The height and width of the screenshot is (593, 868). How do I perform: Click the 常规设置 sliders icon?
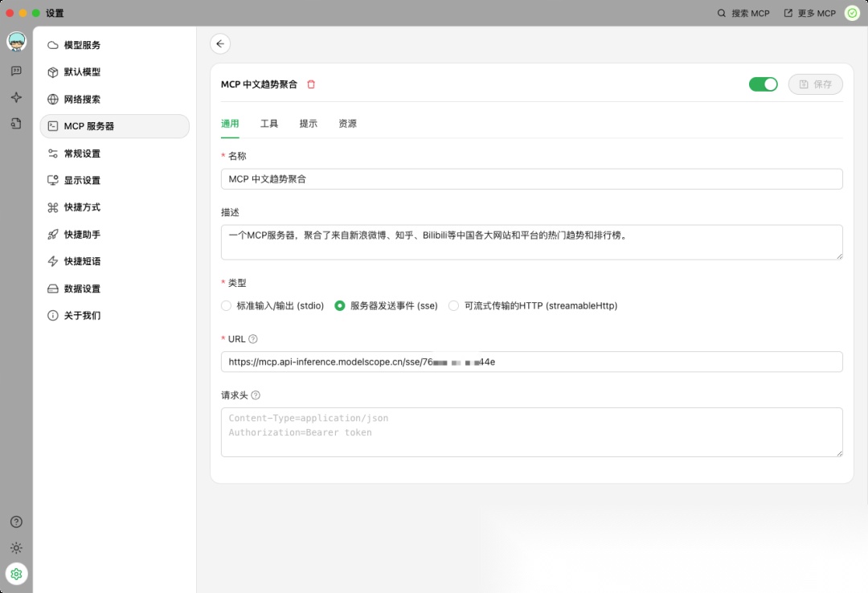[52, 153]
